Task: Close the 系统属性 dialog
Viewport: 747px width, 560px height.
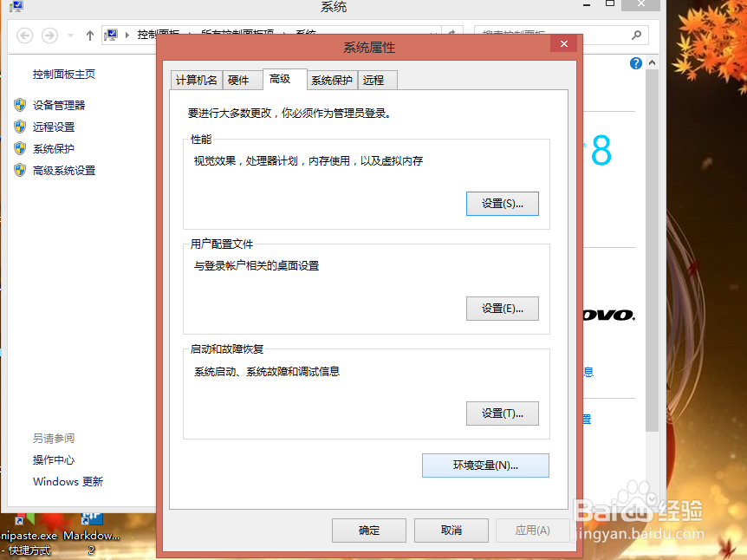Action: click(x=564, y=43)
